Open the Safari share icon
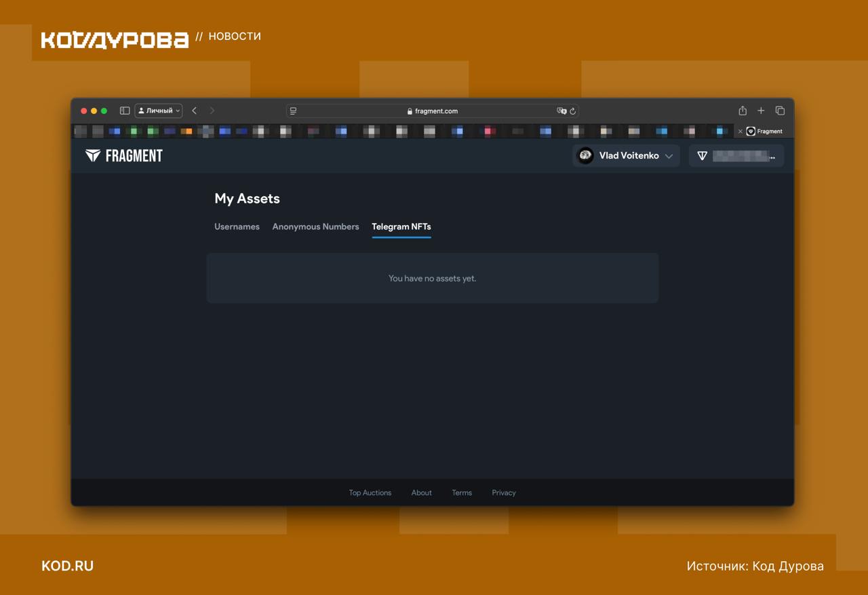The height and width of the screenshot is (595, 868). click(743, 111)
